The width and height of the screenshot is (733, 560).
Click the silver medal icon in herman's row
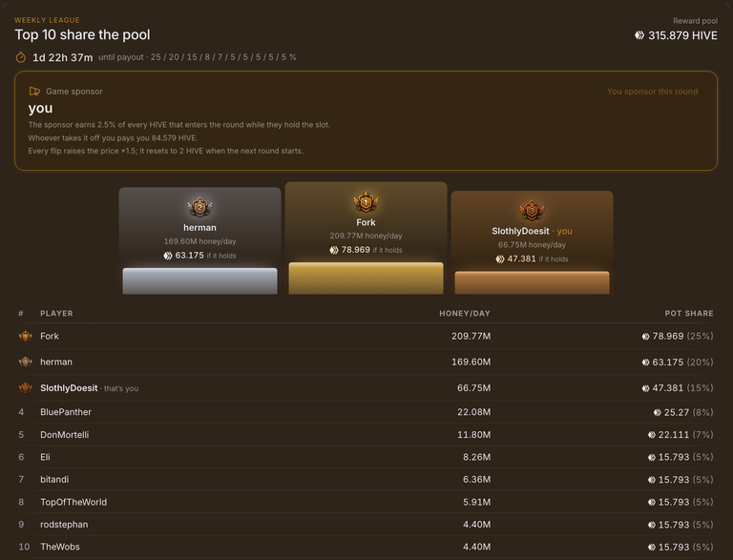pos(25,362)
